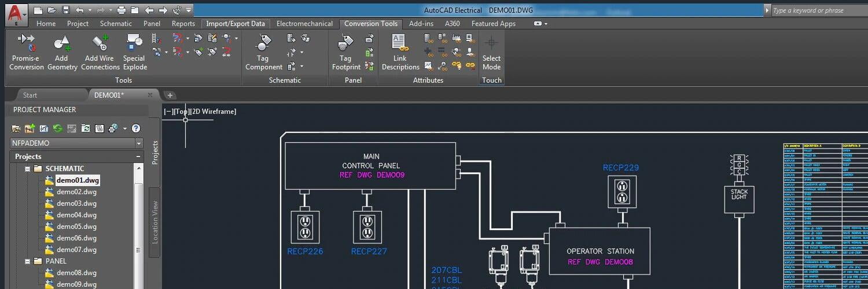Expand the search options arrow before keyword box

tap(767, 10)
